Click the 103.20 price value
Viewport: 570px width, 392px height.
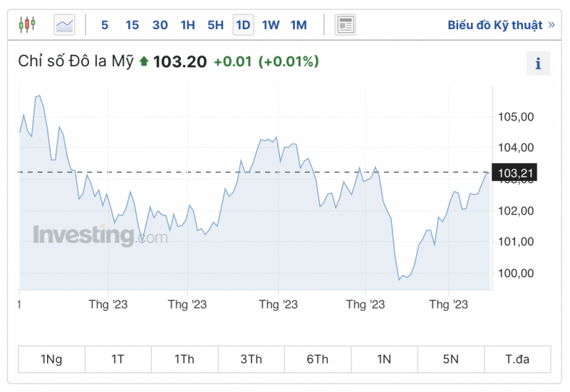pyautogui.click(x=180, y=62)
